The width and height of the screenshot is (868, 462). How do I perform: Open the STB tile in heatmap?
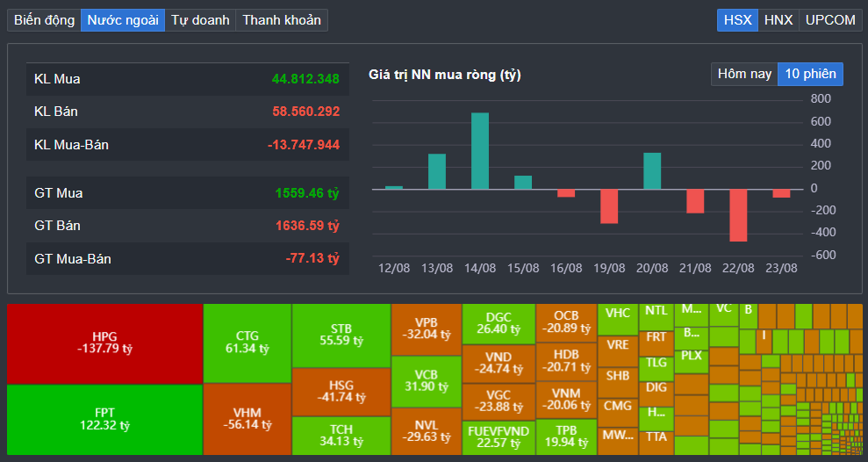[341, 335]
